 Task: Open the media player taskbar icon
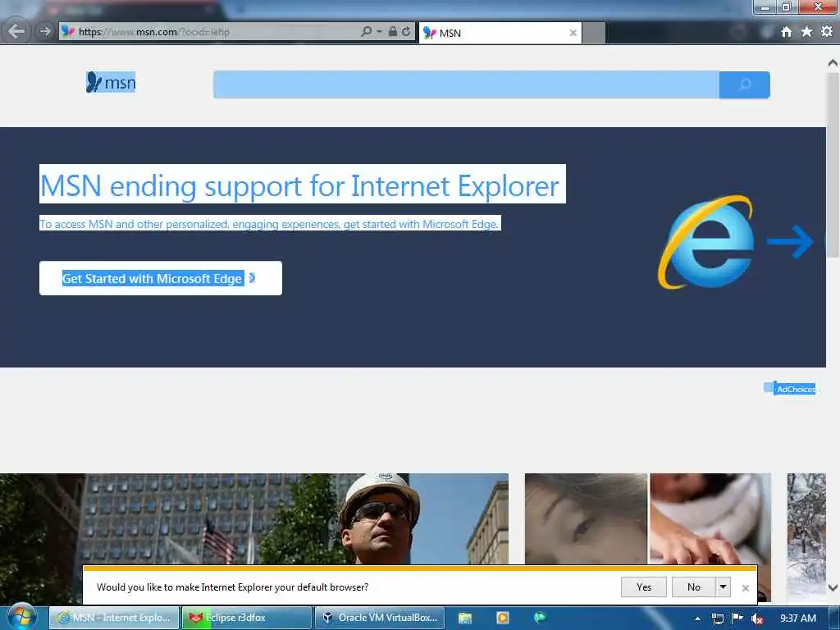pos(503,619)
